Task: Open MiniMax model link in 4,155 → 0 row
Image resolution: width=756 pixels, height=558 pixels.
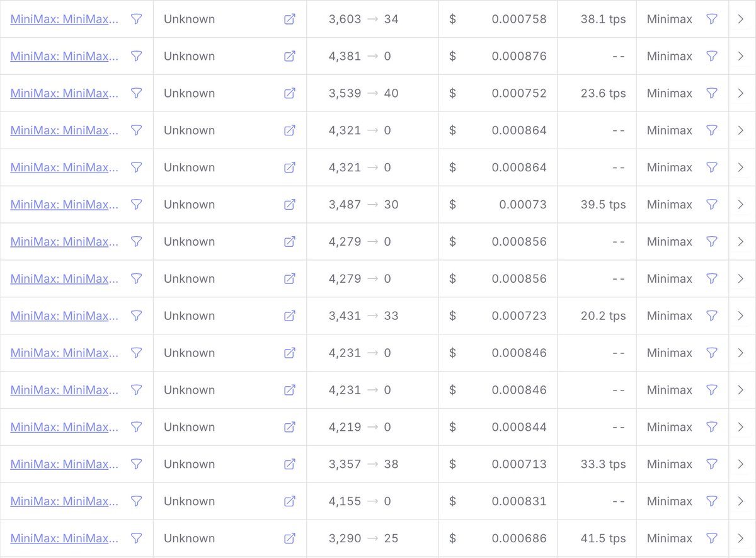Action: 64,501
